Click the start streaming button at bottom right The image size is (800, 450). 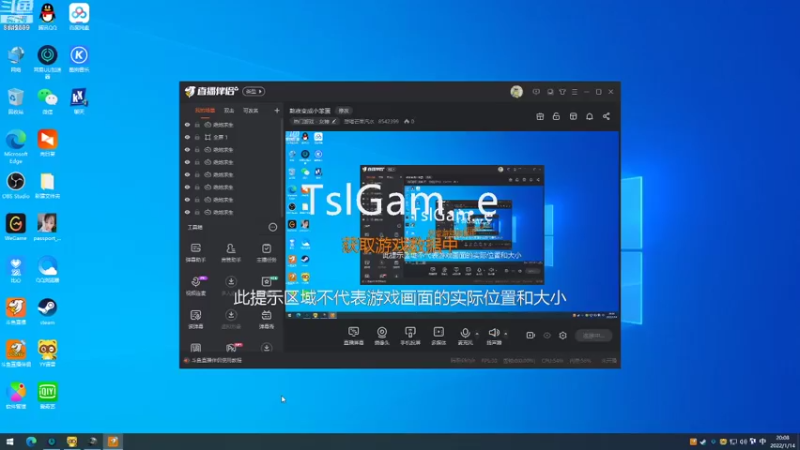click(x=593, y=336)
